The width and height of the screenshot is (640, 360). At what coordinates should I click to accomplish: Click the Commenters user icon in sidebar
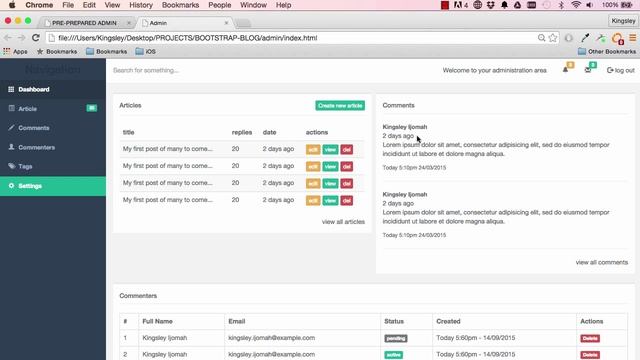11,147
